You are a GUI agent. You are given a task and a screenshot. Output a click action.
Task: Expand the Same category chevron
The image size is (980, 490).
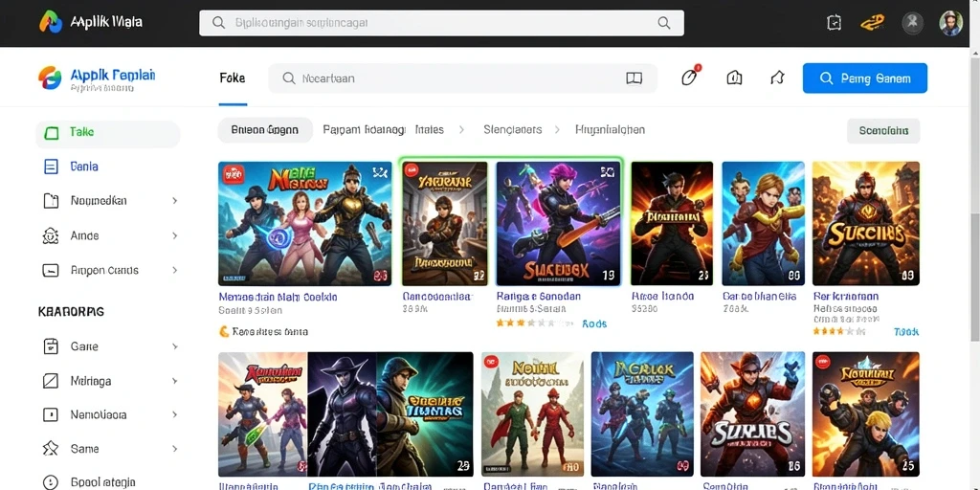174,449
